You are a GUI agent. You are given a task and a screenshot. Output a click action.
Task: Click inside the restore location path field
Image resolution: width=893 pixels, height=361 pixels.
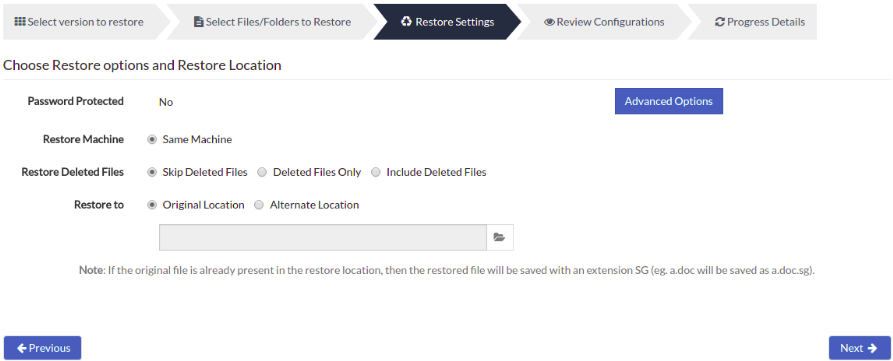click(x=323, y=237)
